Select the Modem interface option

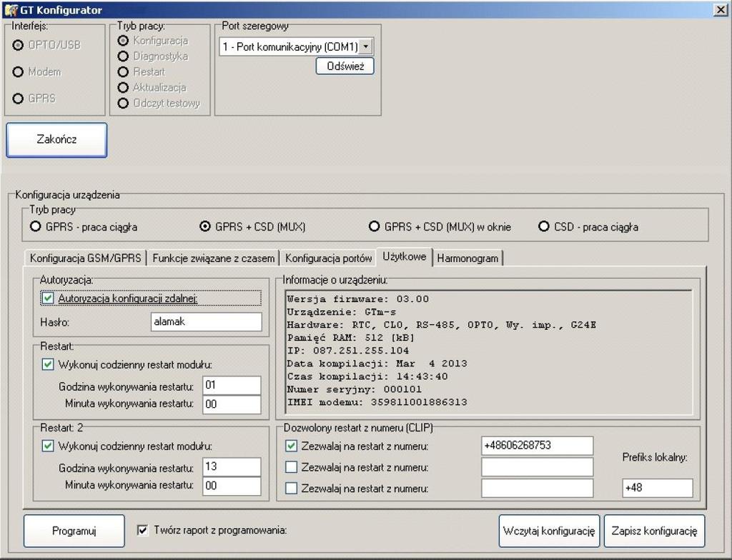coord(18,72)
